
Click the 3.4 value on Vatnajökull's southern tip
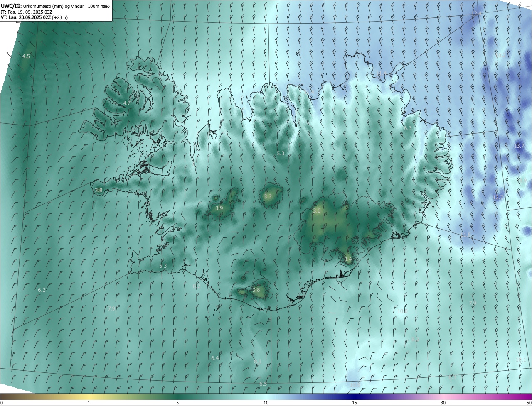click(348, 259)
